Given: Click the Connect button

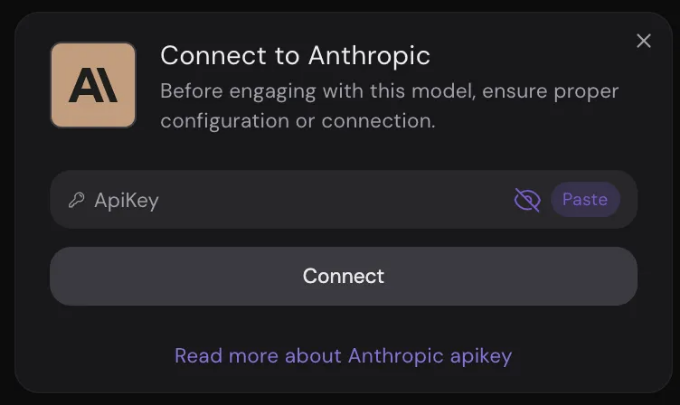Looking at the screenshot, I should pos(343,276).
